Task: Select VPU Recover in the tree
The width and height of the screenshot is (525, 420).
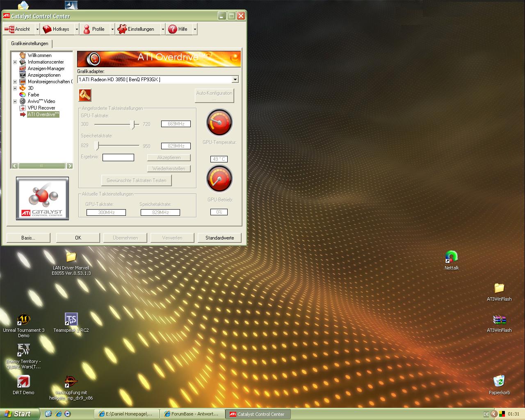Action: coord(41,108)
